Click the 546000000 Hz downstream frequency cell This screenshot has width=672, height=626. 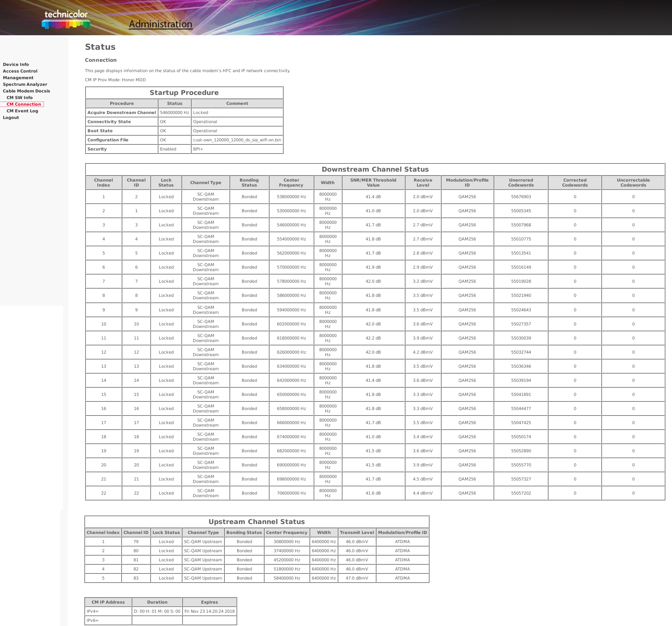coord(291,225)
